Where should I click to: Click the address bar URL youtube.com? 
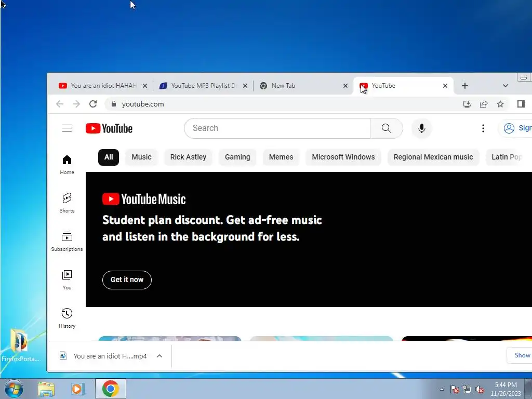pyautogui.click(x=143, y=104)
